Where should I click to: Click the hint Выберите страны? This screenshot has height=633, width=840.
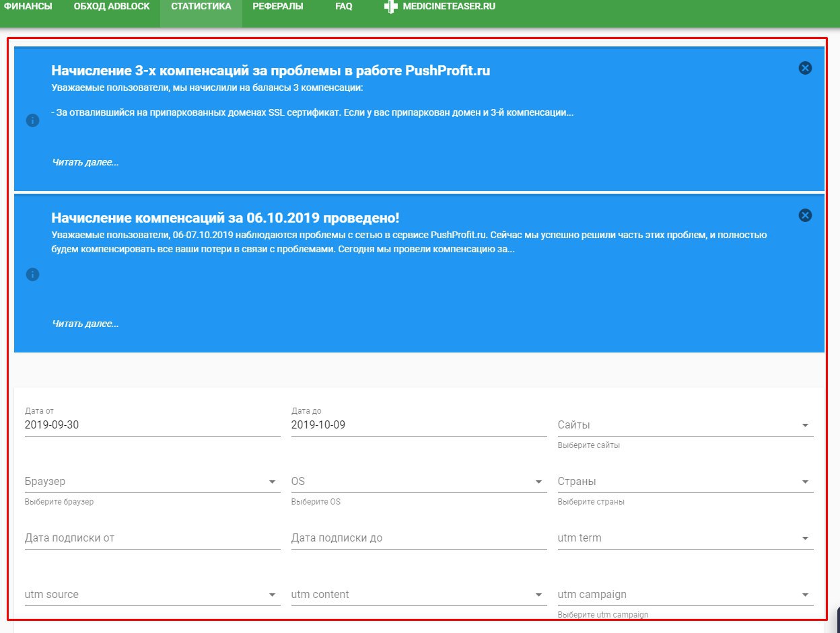tap(591, 502)
